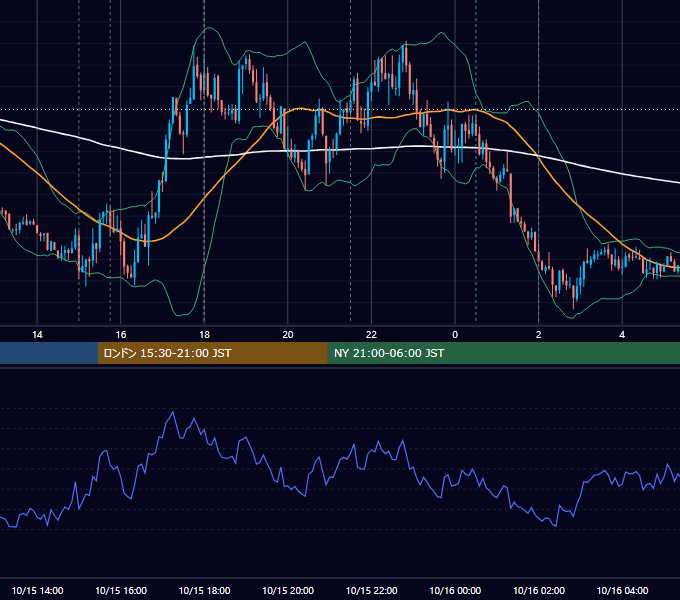Click the 10/15 20:00 date label
This screenshot has width=680, height=600.
pos(288,590)
